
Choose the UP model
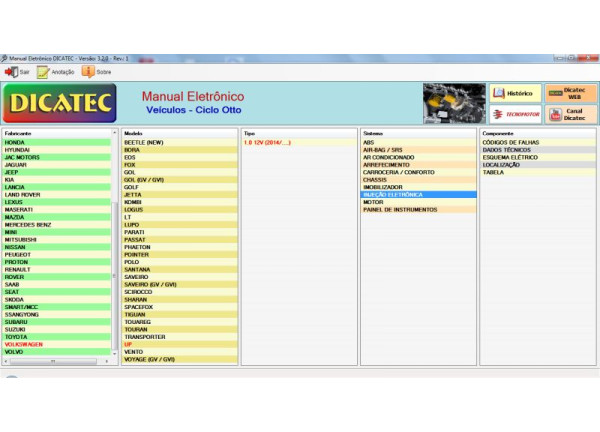[128, 344]
